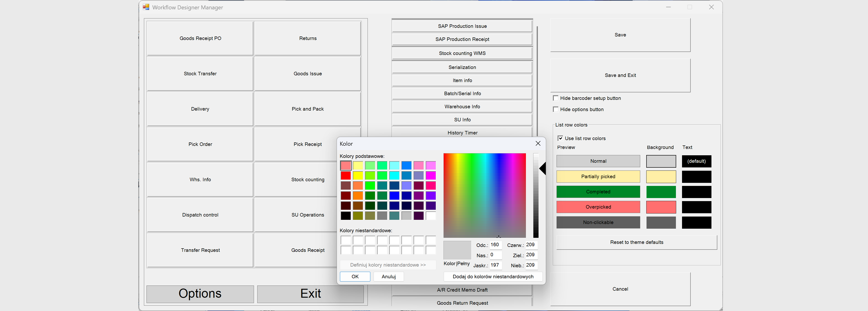Enable Hide options button checkbox
The height and width of the screenshot is (311, 868).
click(556, 109)
